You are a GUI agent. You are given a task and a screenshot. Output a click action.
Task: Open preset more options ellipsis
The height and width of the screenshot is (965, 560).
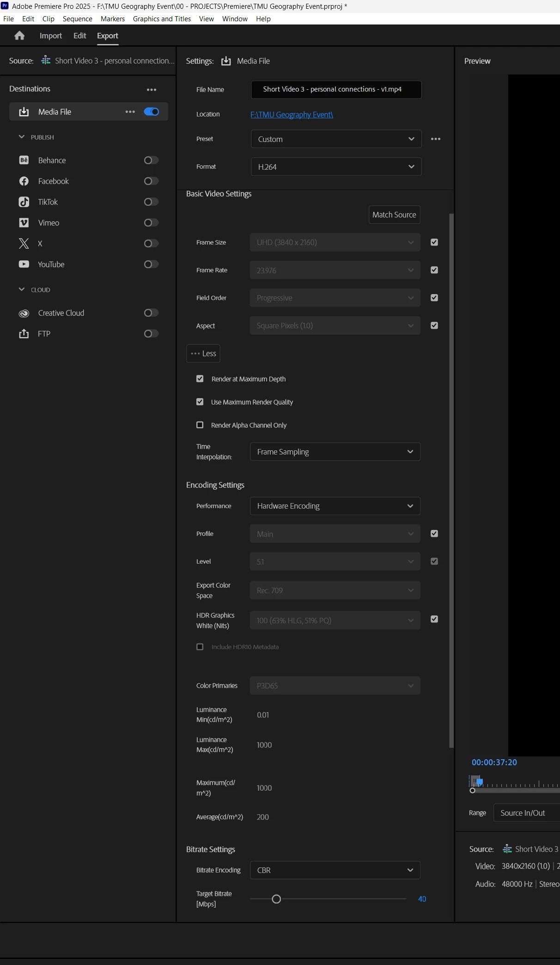(x=436, y=139)
